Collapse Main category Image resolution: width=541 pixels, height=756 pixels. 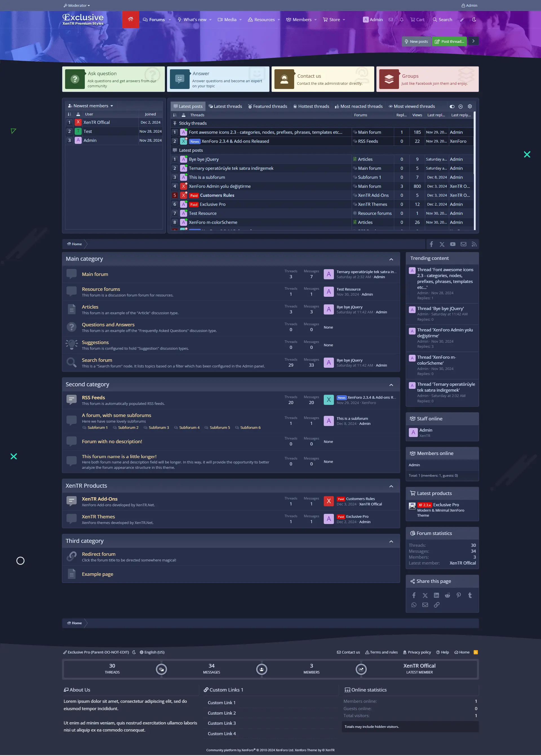(391, 259)
